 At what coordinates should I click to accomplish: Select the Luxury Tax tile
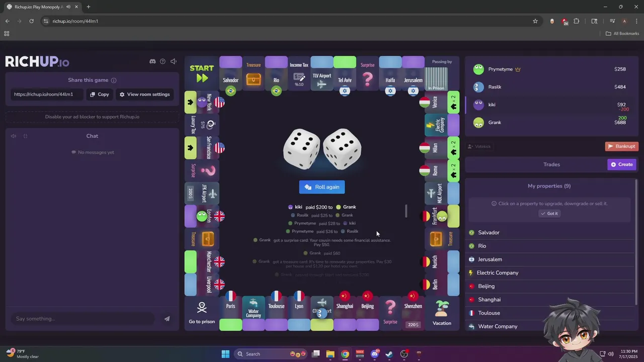click(202, 125)
